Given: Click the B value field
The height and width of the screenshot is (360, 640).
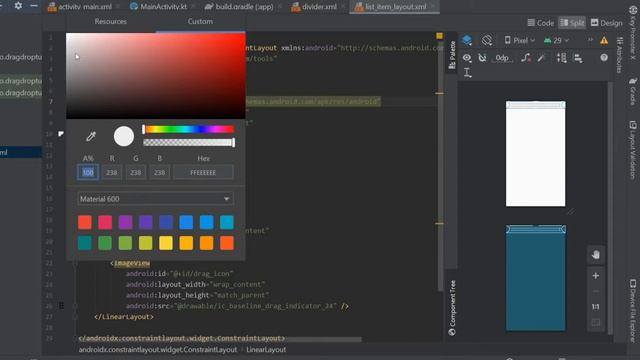Looking at the screenshot, I should pos(159,172).
